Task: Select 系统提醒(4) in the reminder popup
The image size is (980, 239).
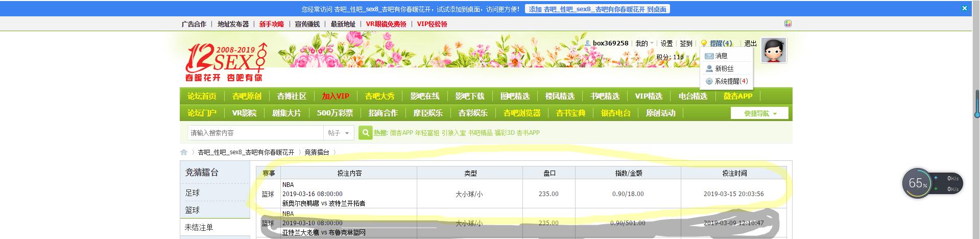Action: click(731, 81)
